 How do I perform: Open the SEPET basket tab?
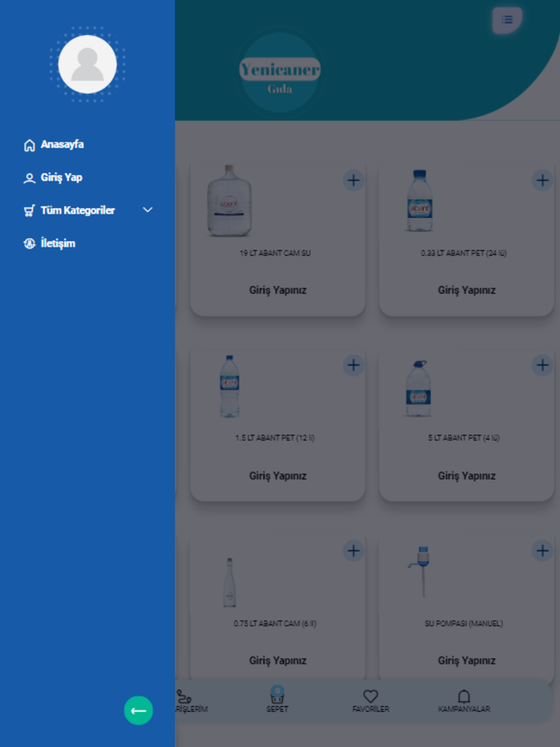point(277,699)
